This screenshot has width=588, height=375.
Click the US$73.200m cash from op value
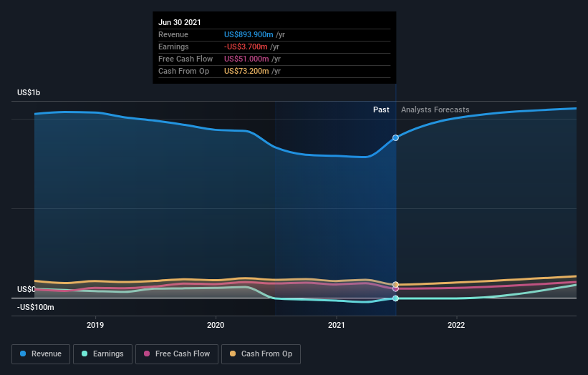(246, 71)
